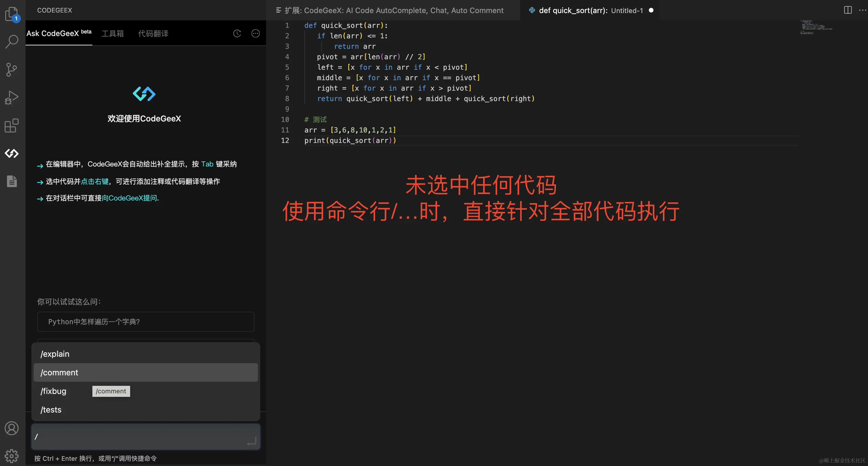Open Manage settings gear icon
The height and width of the screenshot is (466, 868).
coord(12,456)
